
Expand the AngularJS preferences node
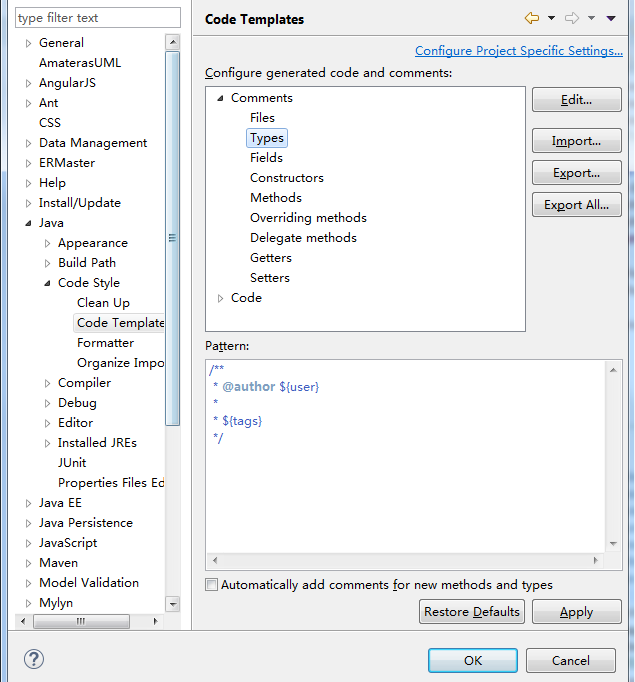tap(28, 83)
